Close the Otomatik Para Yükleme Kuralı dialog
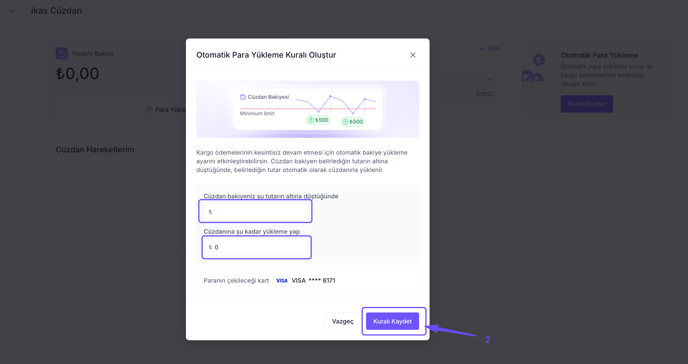 (412, 55)
